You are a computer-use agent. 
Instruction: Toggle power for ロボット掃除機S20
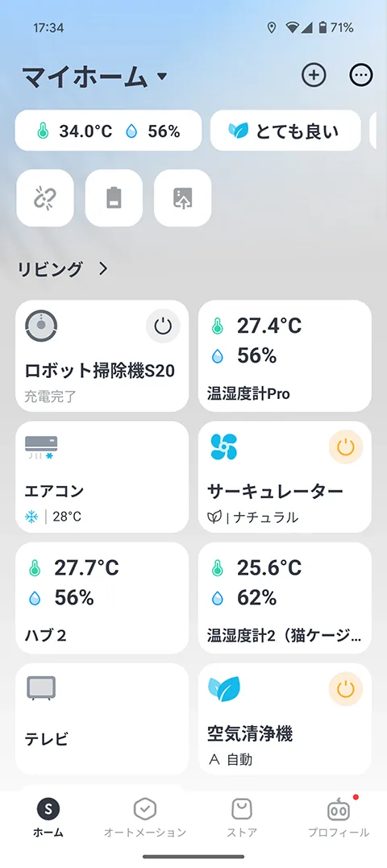pyautogui.click(x=163, y=326)
